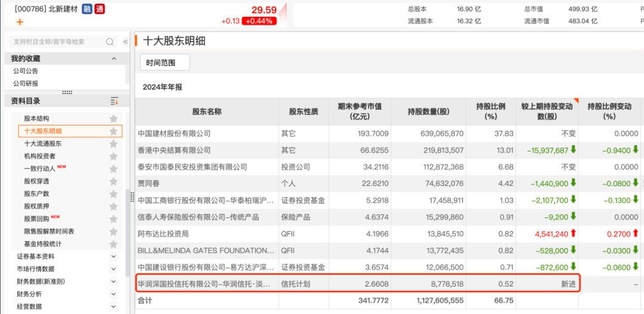Select 限售股解禁时间表 in the sidebar

tap(49, 231)
